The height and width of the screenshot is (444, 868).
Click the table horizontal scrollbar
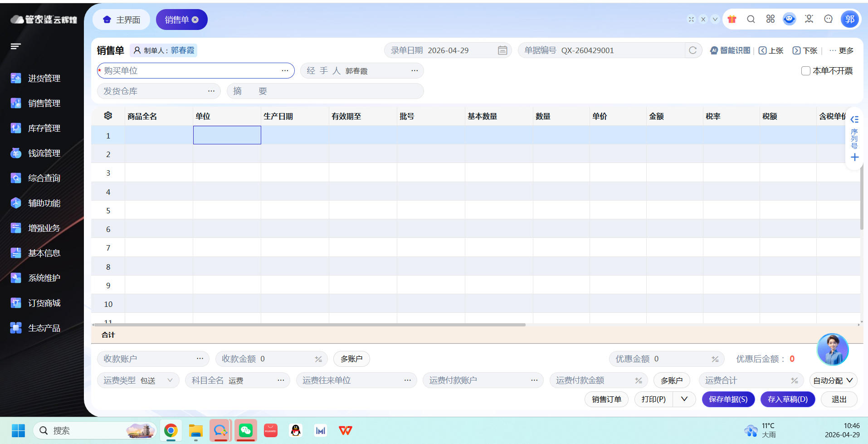309,325
